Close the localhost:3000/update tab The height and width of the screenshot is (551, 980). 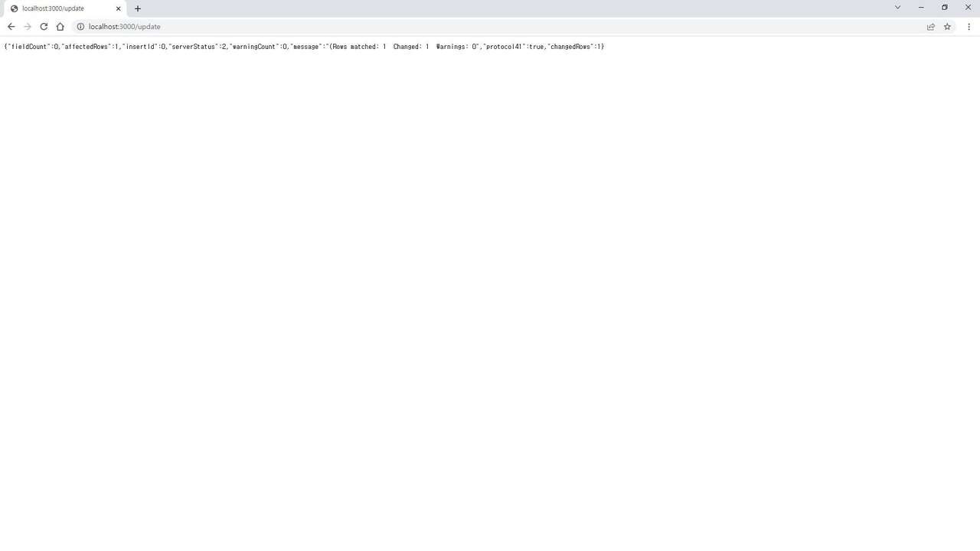pos(118,8)
